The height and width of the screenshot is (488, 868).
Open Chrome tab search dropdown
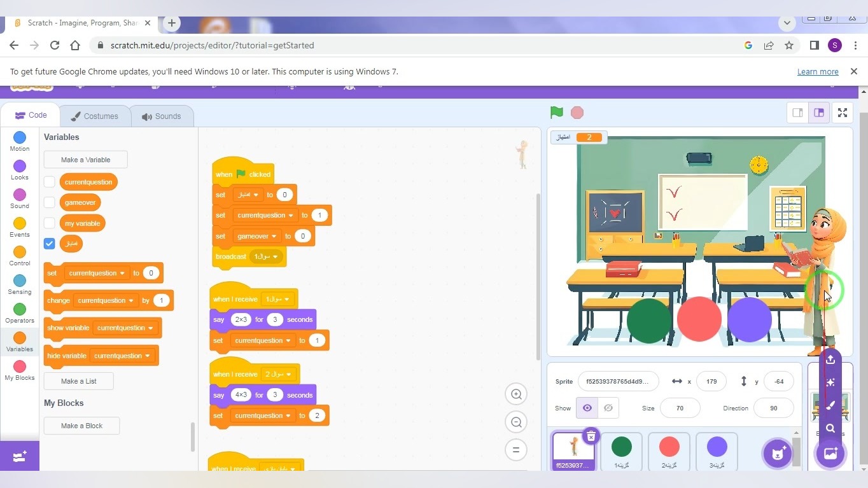[787, 23]
